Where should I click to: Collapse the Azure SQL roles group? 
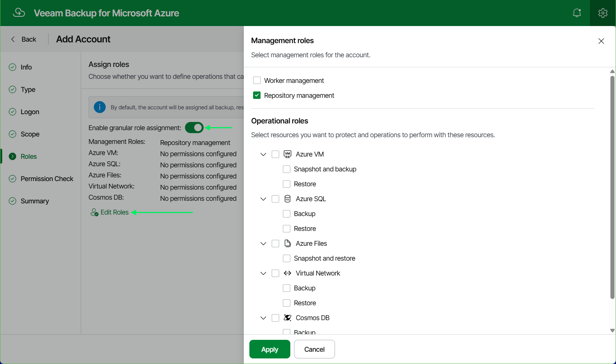click(263, 199)
